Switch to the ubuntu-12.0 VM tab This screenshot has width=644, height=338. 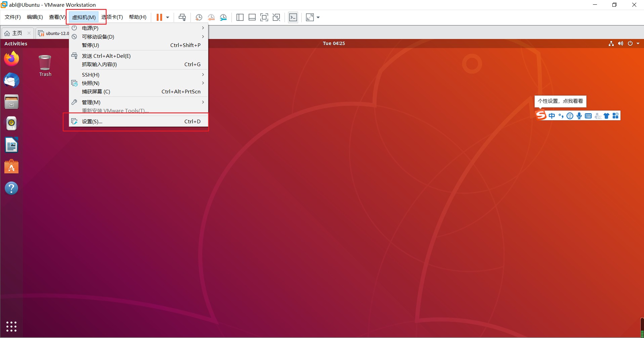point(54,33)
